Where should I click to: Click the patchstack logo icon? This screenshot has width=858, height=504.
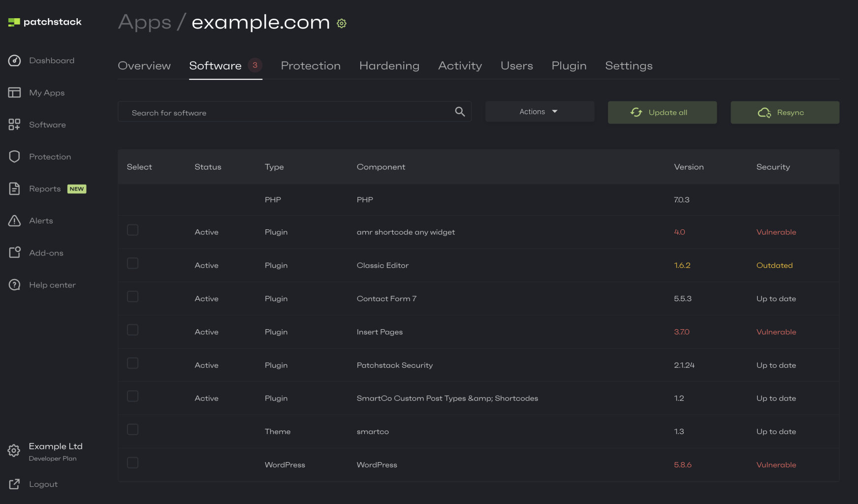click(14, 22)
